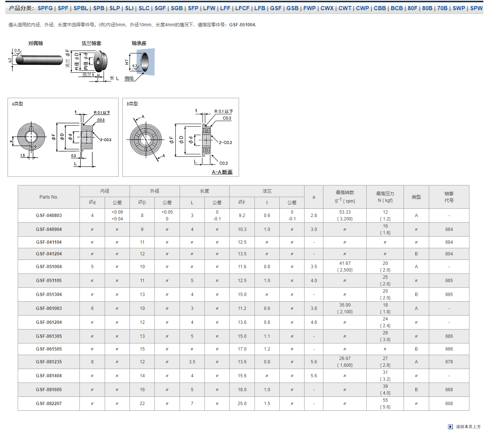Open the SWP product category
486x448 pixels.
459,8
